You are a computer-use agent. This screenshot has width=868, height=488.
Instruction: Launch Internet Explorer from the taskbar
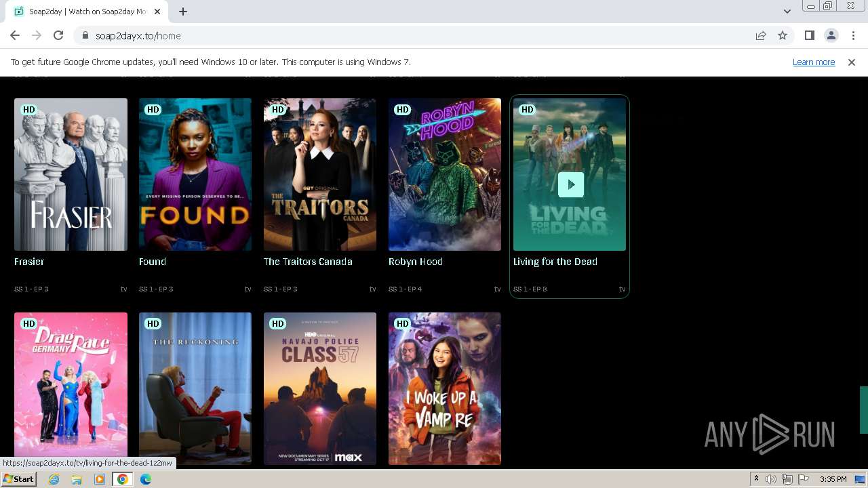54,479
